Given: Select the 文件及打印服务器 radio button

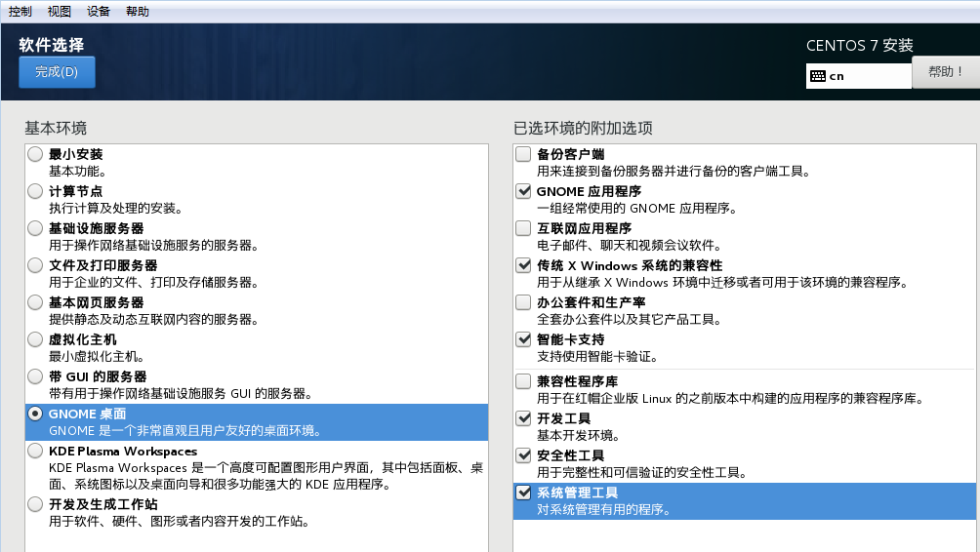Looking at the screenshot, I should coord(35,265).
